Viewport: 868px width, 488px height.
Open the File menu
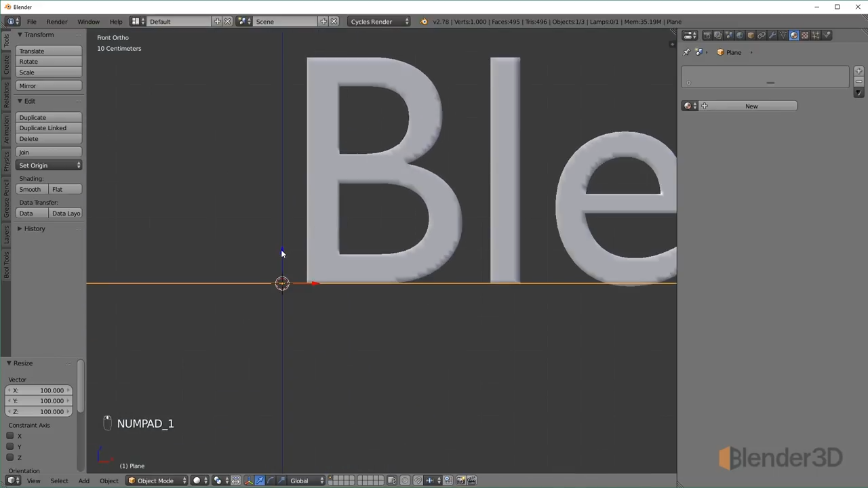click(x=31, y=22)
